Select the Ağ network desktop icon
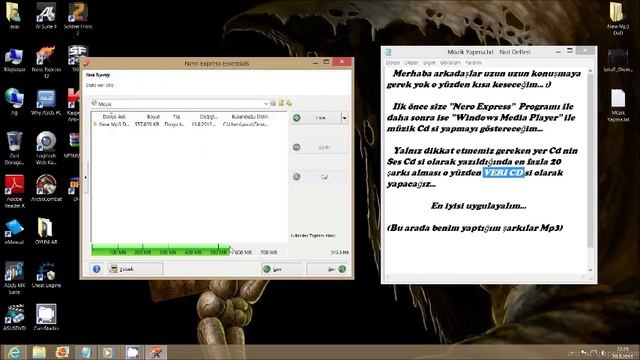 coord(14,102)
